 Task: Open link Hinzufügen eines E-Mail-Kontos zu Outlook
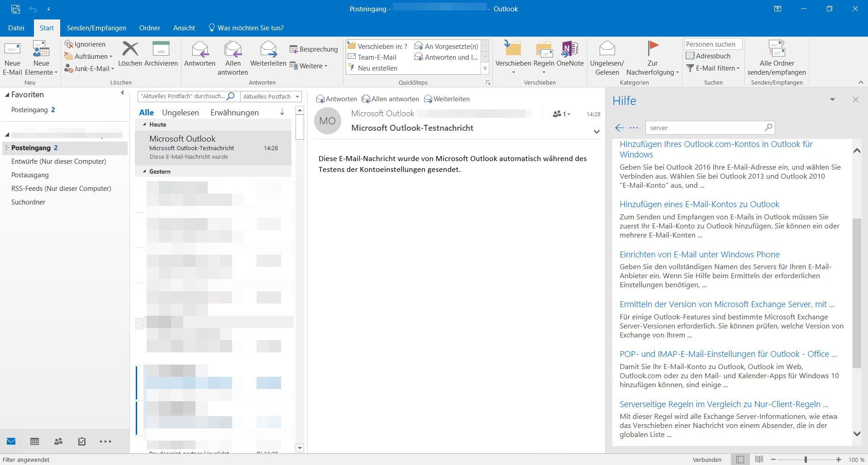pos(699,204)
